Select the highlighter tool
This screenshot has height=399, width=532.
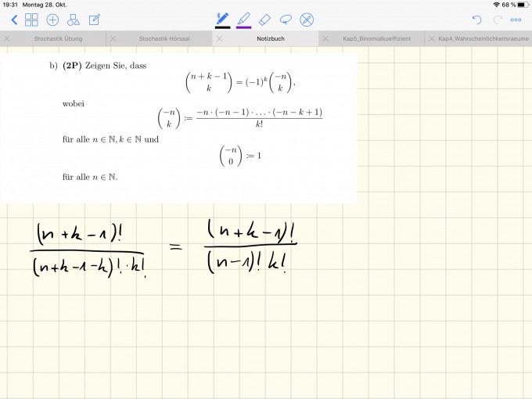[x=243, y=18]
